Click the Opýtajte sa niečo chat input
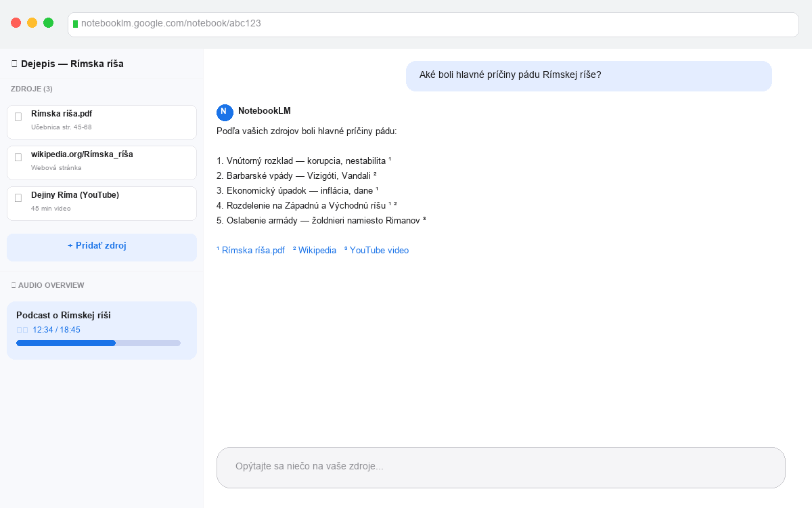 click(501, 467)
